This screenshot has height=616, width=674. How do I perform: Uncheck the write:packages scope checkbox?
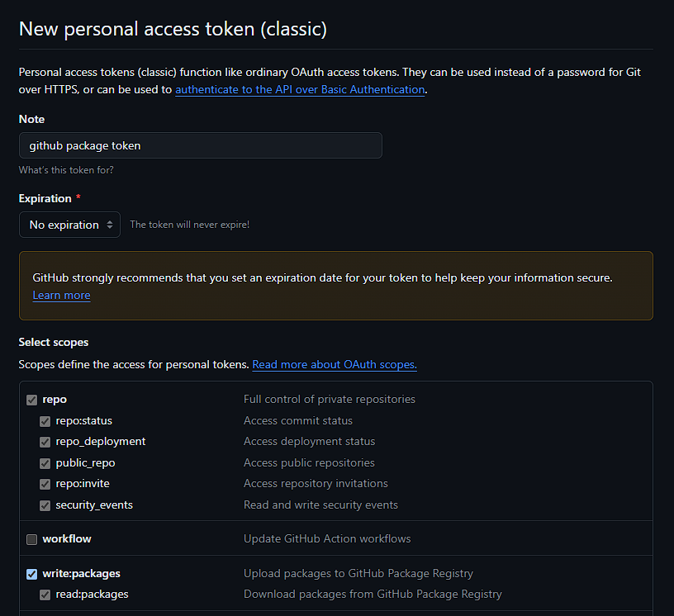(32, 574)
